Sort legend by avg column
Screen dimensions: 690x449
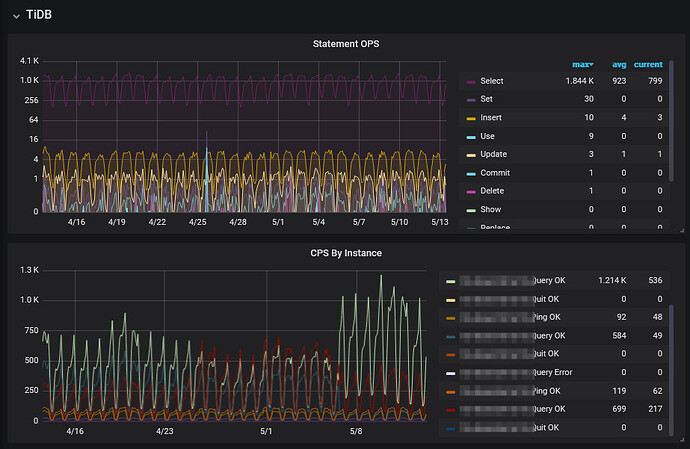click(619, 64)
